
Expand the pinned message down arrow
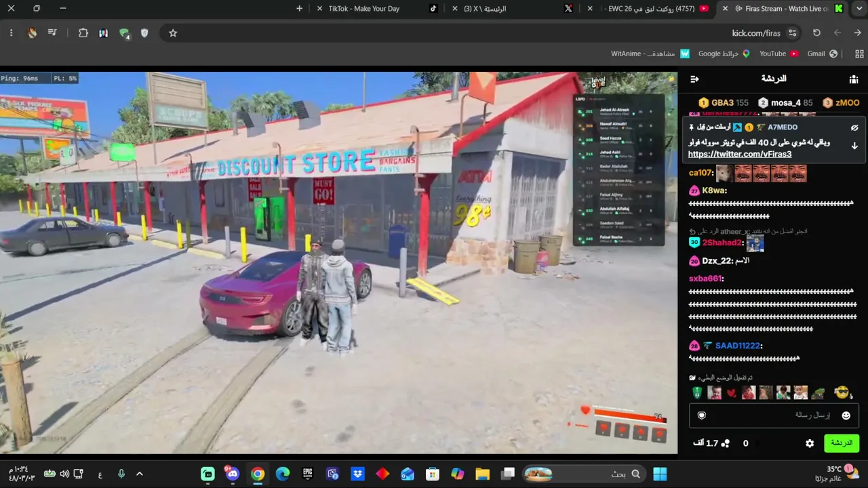coord(854,145)
